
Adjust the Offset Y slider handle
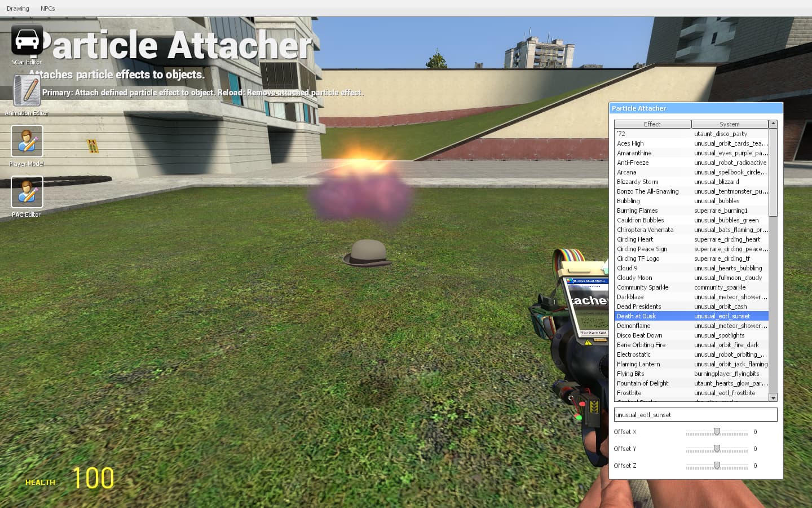tap(717, 449)
